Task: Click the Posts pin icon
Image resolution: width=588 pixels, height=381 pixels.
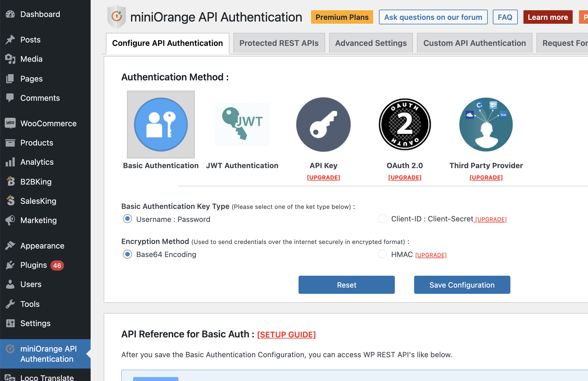Action: [10, 40]
